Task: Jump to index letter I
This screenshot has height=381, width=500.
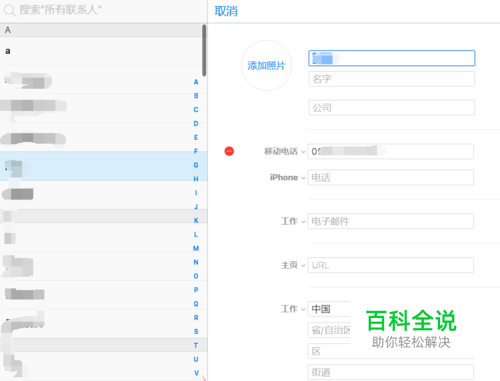Action: coord(196,193)
